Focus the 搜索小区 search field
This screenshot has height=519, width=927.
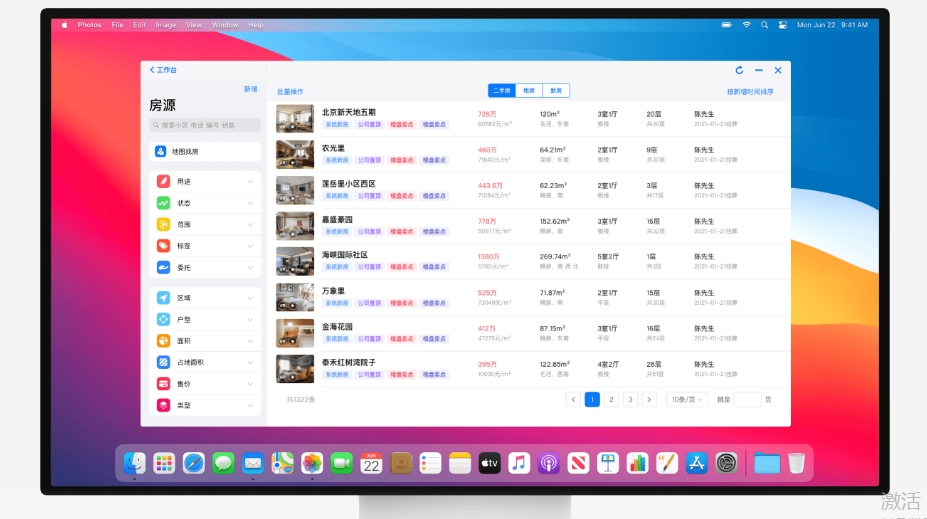(205, 125)
